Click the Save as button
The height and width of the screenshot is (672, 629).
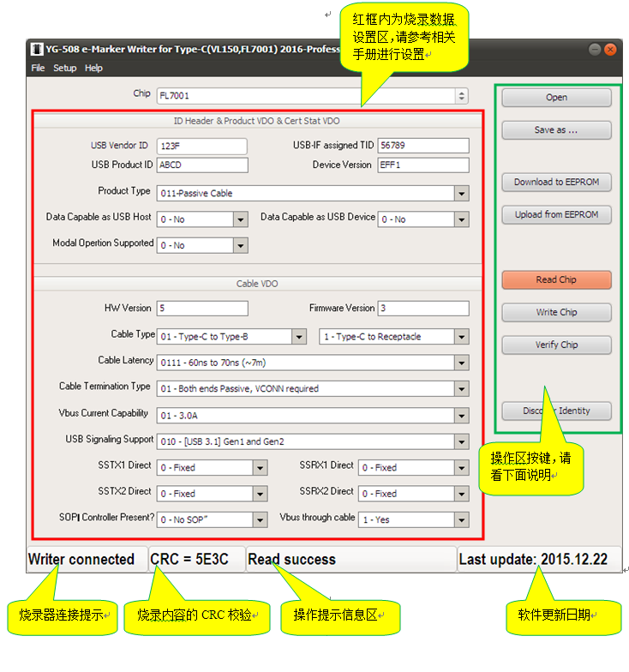[x=556, y=130]
